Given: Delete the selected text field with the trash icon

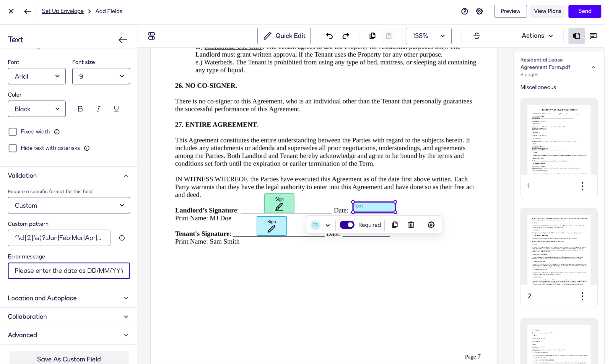Looking at the screenshot, I should tap(411, 225).
